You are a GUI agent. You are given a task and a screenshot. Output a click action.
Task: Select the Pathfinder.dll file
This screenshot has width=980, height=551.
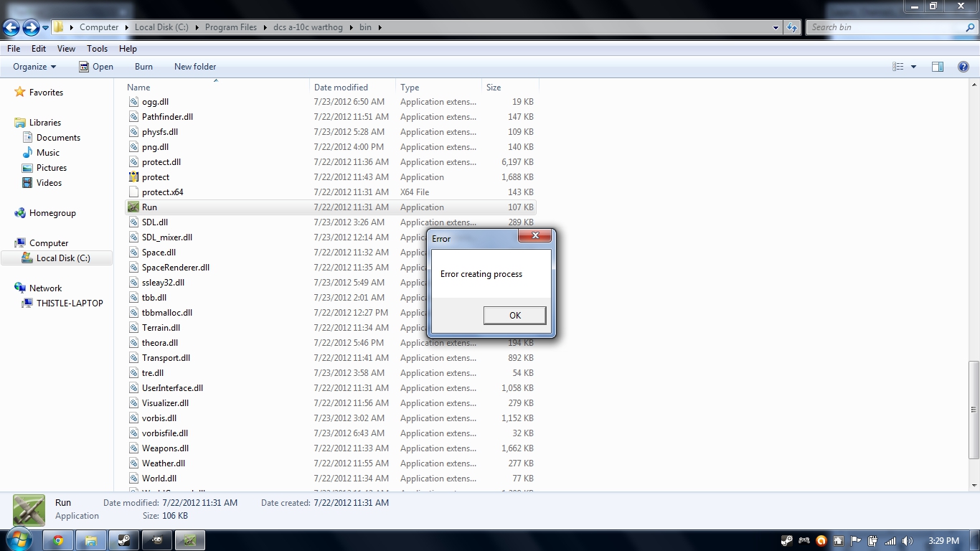[167, 117]
